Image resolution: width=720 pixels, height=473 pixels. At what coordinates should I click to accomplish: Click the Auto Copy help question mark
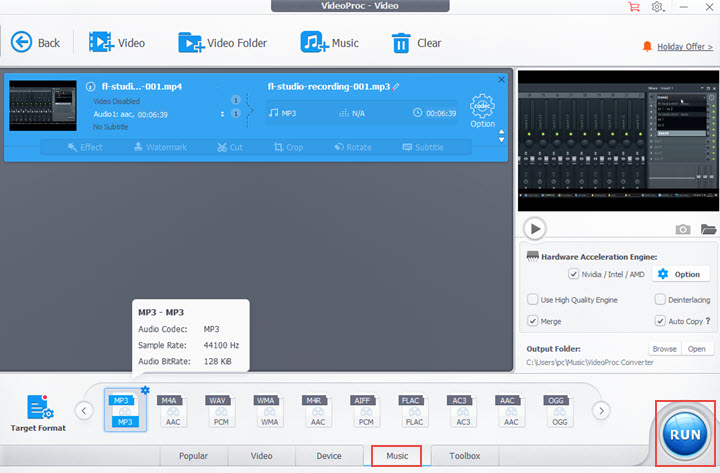(708, 321)
